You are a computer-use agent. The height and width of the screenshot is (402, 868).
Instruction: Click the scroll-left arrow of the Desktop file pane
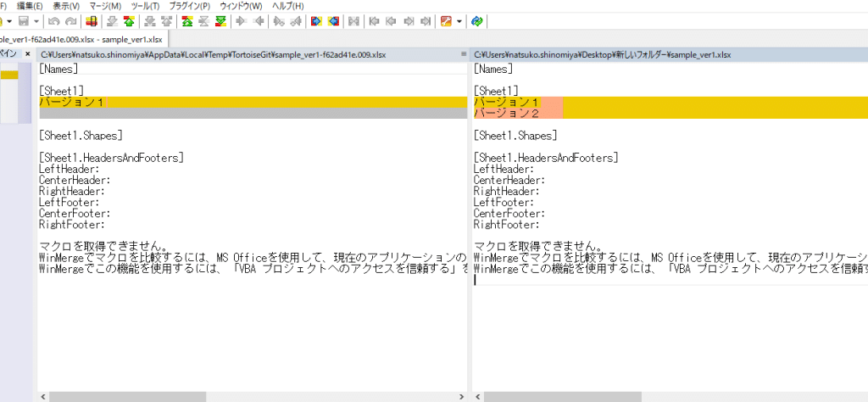pos(478,396)
